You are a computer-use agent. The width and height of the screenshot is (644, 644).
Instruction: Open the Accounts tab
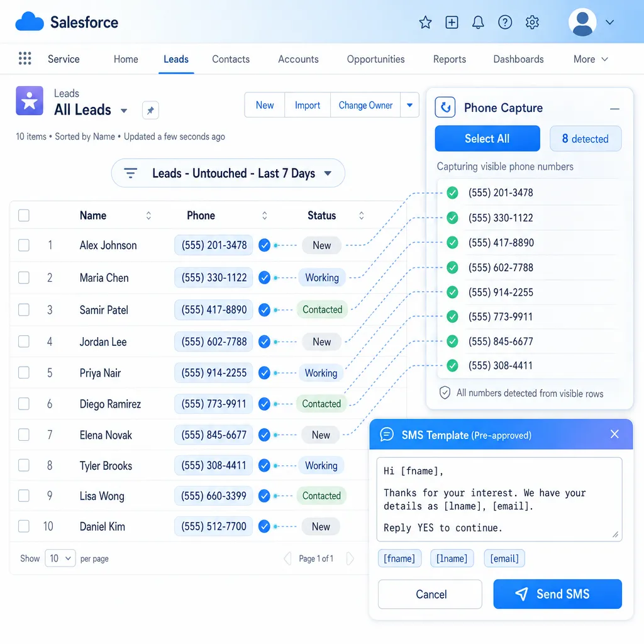(x=298, y=59)
